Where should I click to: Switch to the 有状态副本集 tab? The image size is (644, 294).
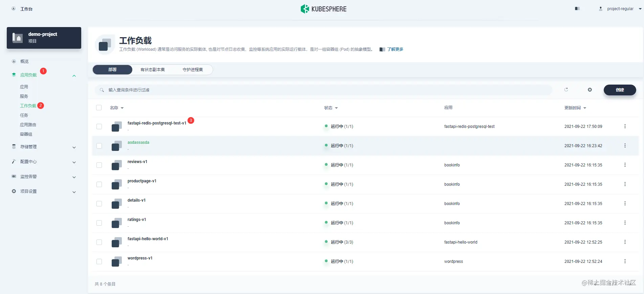click(153, 70)
